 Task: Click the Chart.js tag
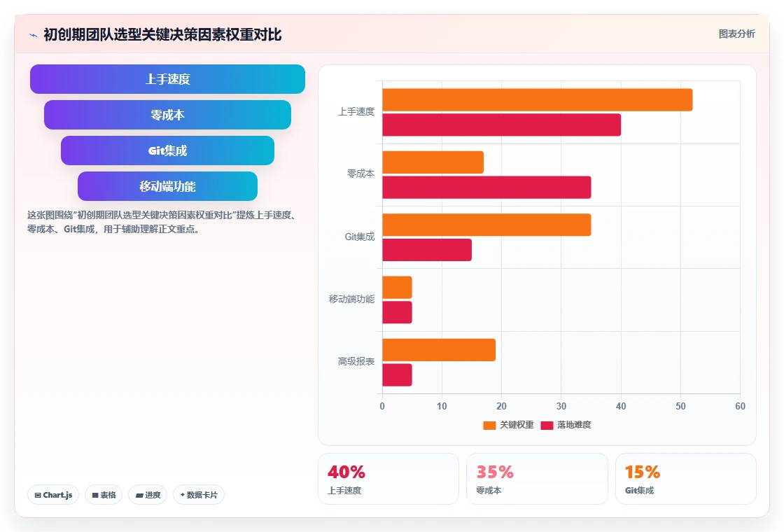(x=53, y=495)
